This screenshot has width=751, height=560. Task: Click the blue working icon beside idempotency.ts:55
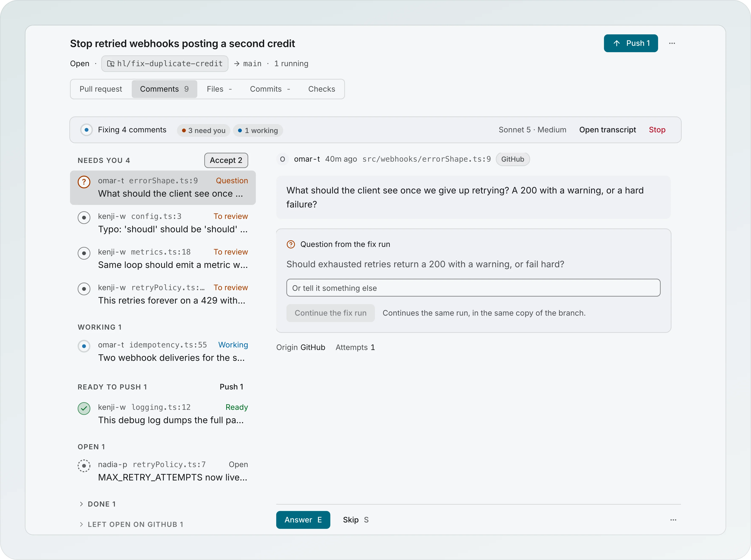pyautogui.click(x=84, y=346)
